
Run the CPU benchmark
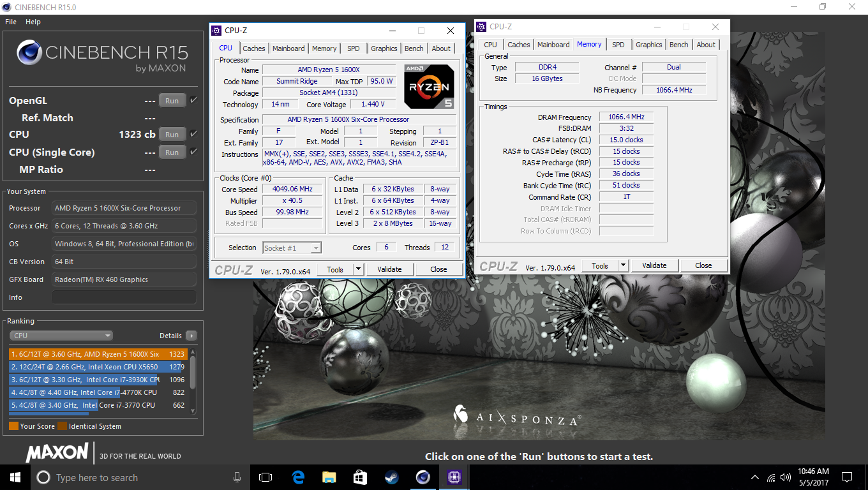(172, 134)
